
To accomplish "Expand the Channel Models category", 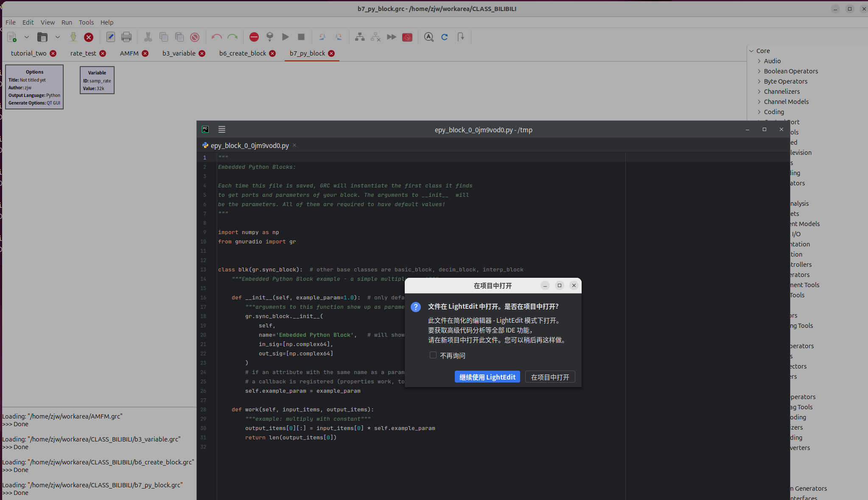I will click(759, 102).
